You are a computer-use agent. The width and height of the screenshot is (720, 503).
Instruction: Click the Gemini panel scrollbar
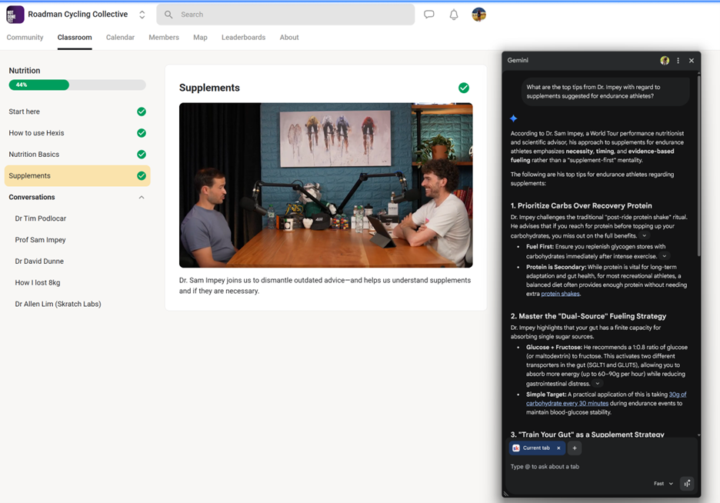click(x=698, y=165)
